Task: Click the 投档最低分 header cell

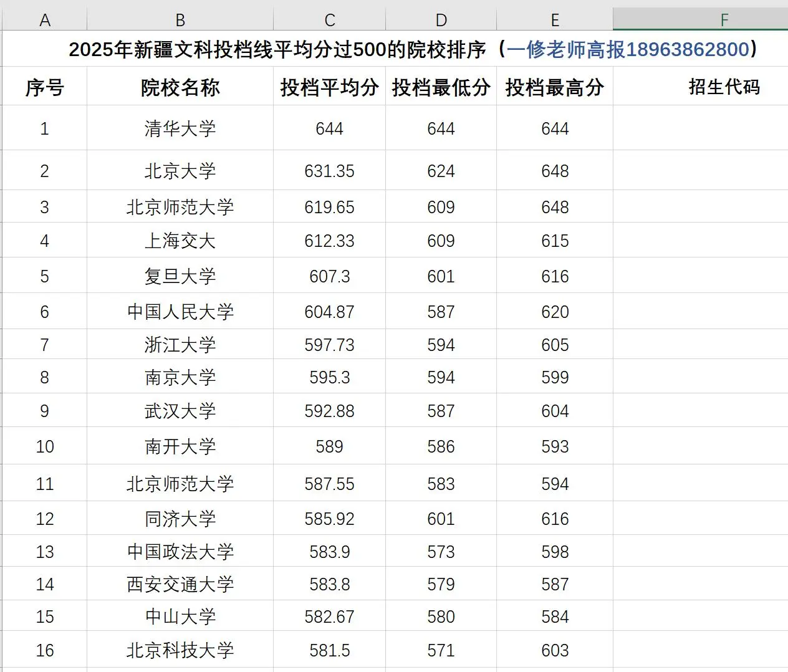Action: (441, 87)
